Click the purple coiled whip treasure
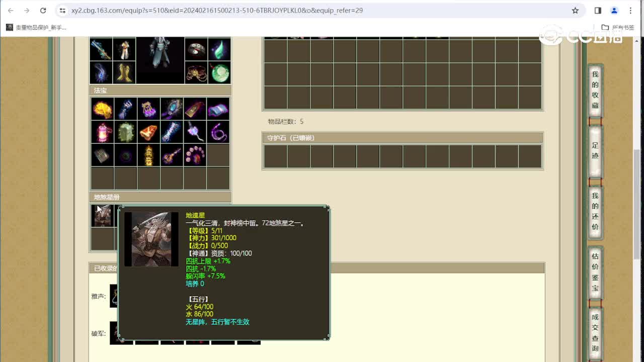Viewport: 644px width, 362px height. click(x=218, y=132)
